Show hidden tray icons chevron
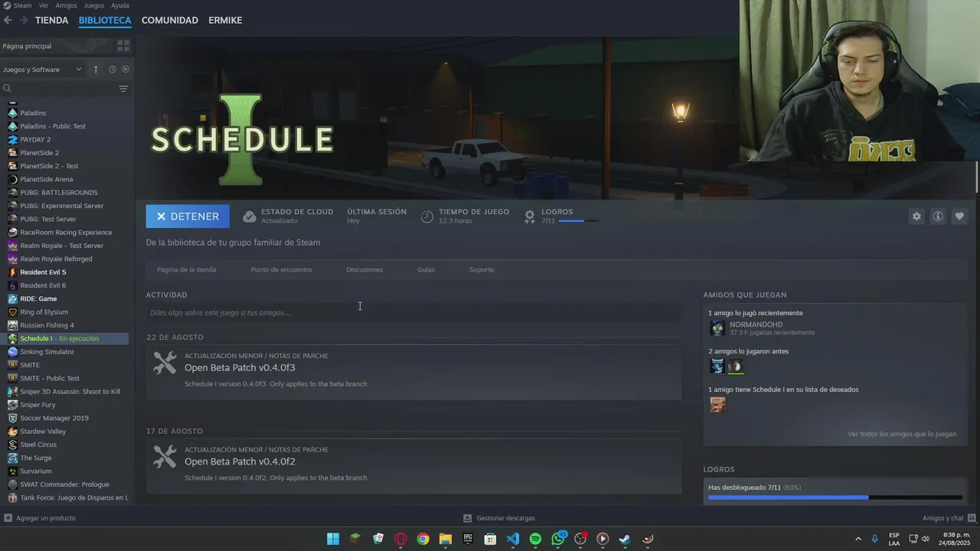The height and width of the screenshot is (551, 980). pos(858,539)
